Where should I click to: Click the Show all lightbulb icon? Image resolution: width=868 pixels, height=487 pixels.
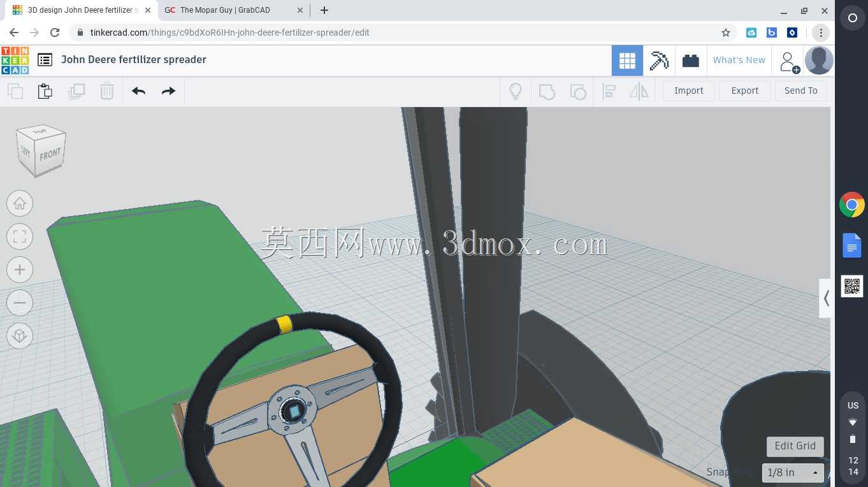[x=516, y=91]
